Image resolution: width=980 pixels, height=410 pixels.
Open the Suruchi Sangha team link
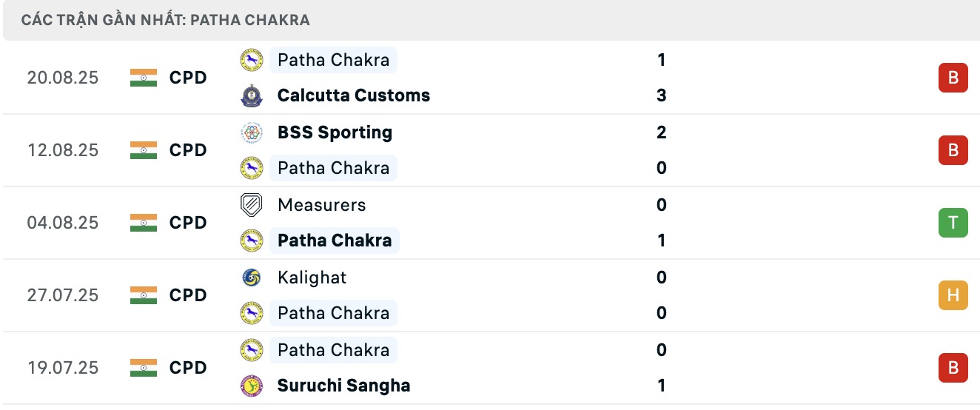343,386
